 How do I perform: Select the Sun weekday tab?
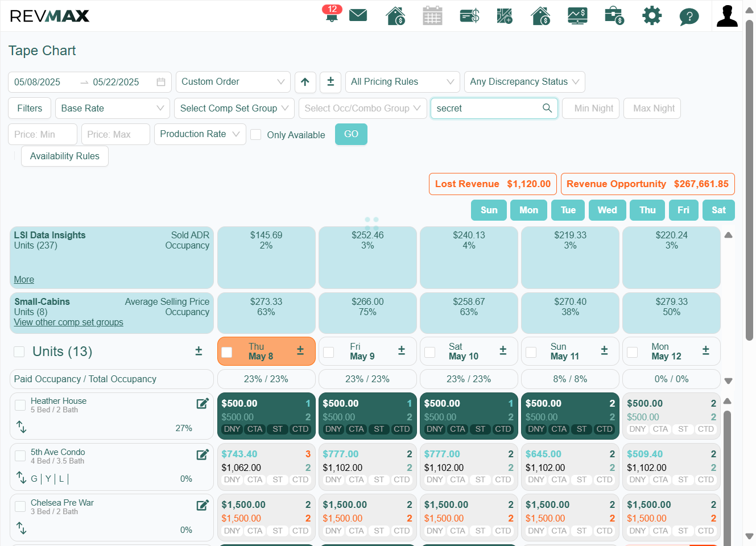point(489,210)
